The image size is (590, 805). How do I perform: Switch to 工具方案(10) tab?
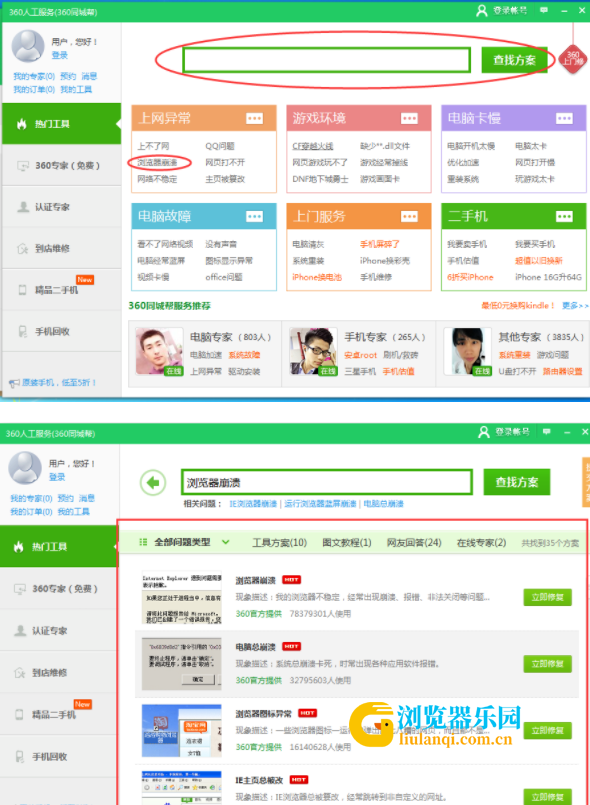[279, 543]
